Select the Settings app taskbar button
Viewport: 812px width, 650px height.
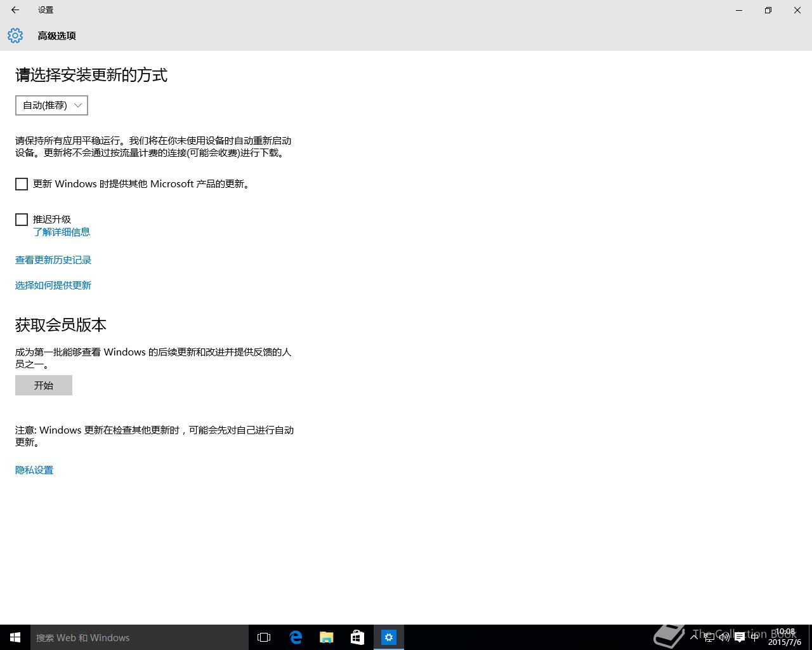pos(389,637)
